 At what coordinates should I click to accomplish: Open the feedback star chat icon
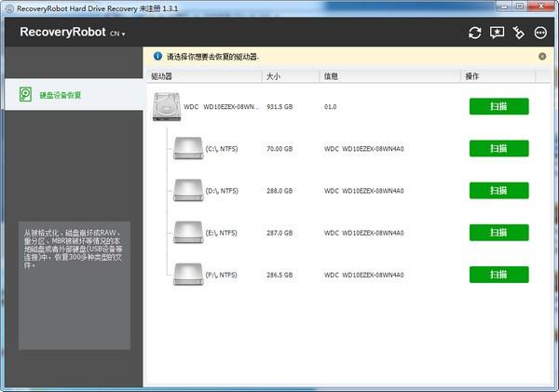tap(497, 33)
